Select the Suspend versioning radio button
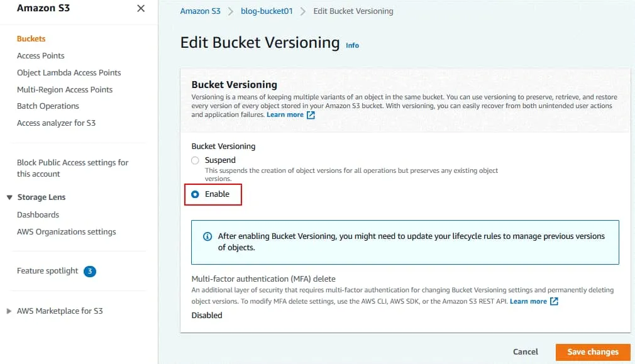 [x=195, y=160]
